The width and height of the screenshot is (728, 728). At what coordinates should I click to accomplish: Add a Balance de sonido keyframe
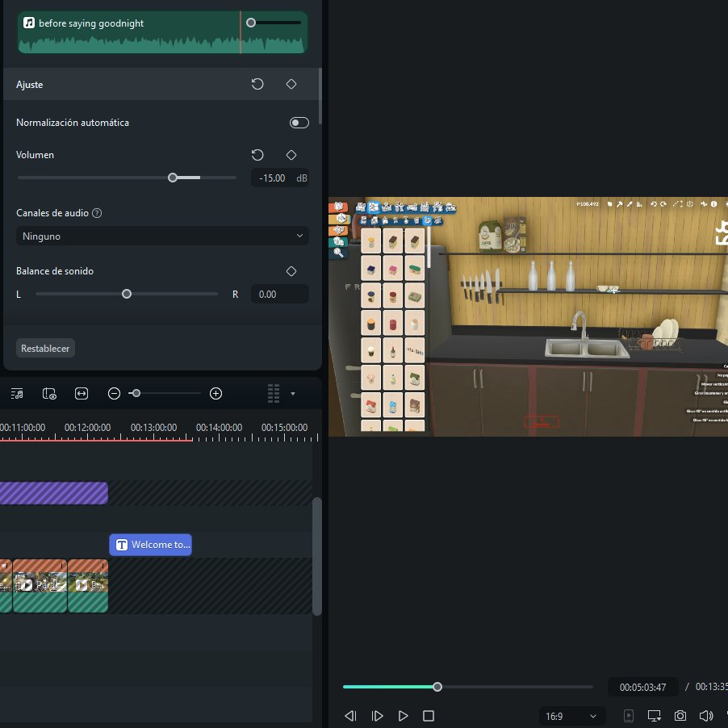pyautogui.click(x=291, y=271)
